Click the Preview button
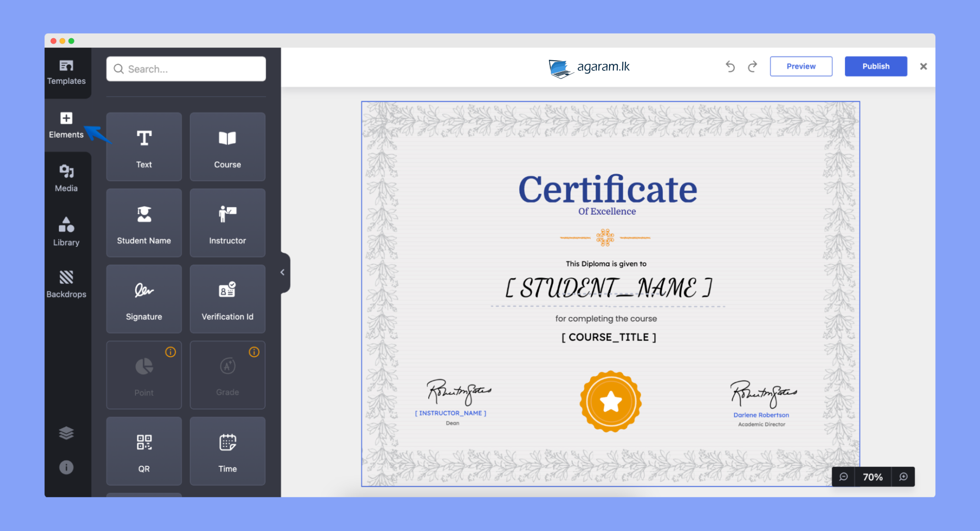 click(801, 66)
